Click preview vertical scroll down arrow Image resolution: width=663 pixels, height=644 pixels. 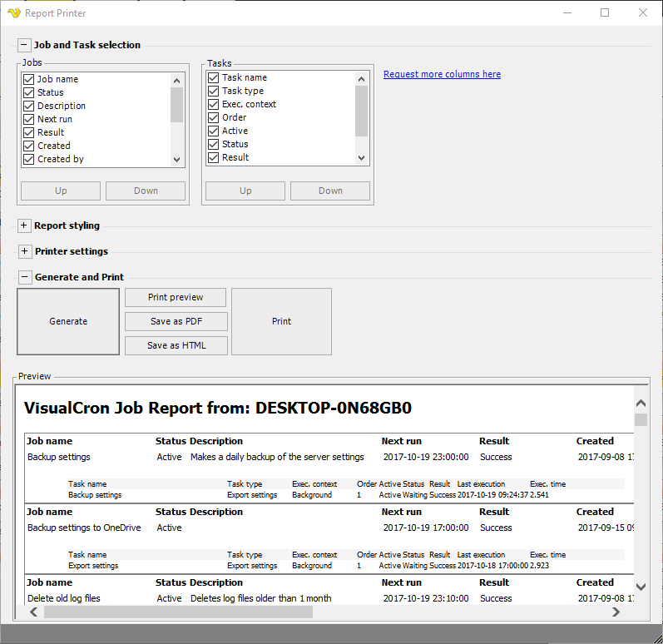pos(641,587)
